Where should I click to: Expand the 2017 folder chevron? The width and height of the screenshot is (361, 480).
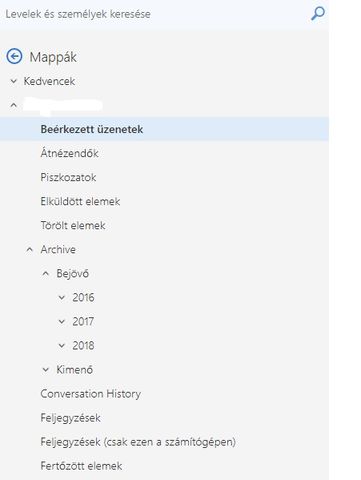(x=62, y=321)
